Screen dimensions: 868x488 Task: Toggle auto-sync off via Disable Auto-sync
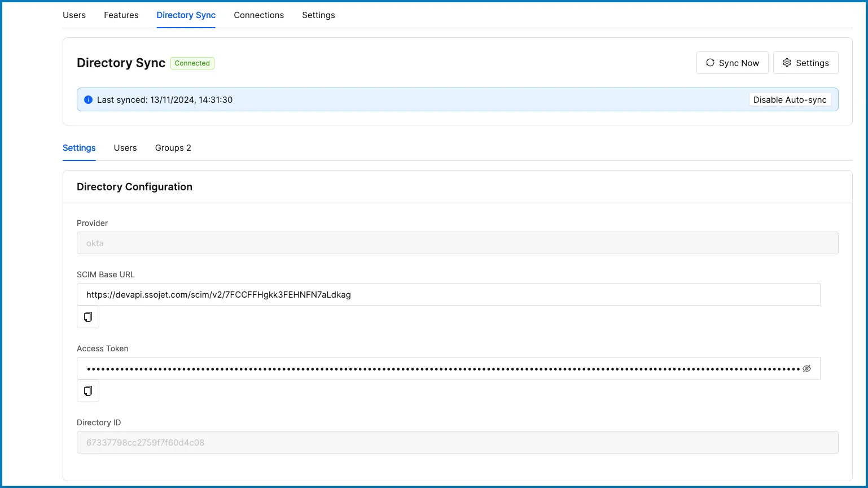(790, 99)
